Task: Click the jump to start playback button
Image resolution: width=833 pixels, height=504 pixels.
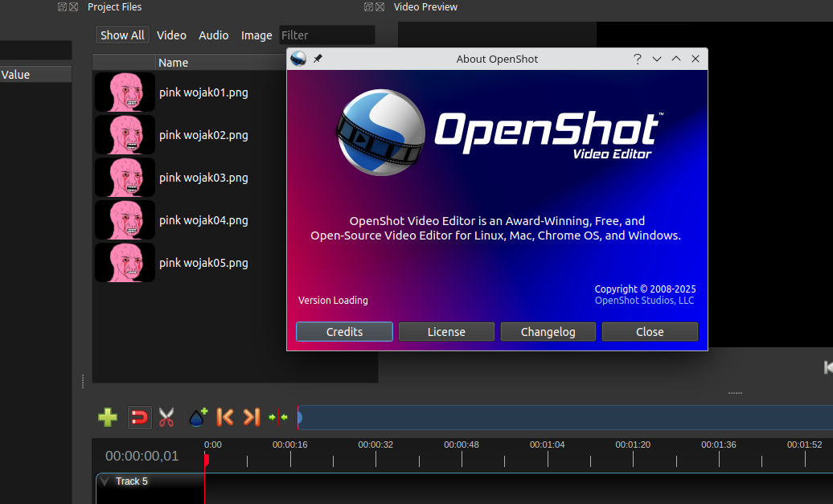Action: point(827,367)
